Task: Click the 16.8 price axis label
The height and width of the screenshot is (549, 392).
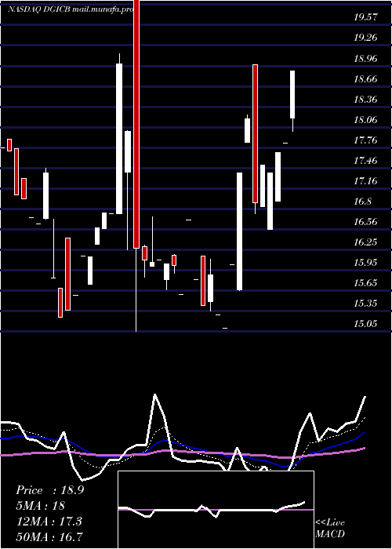Action: [x=362, y=202]
